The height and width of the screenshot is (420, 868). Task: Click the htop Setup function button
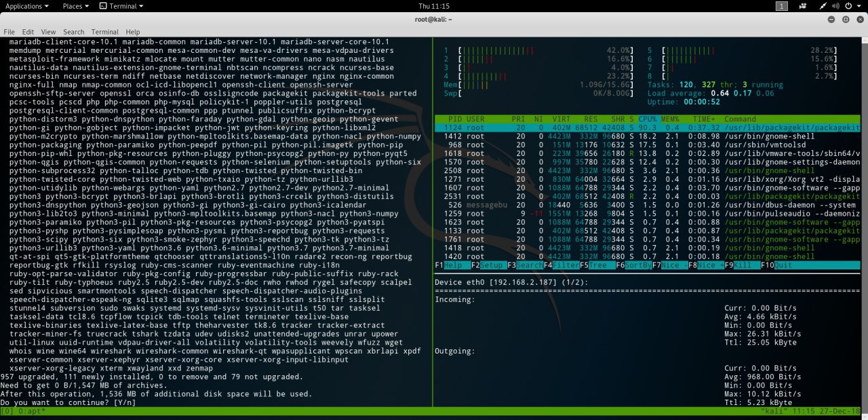coord(492,265)
